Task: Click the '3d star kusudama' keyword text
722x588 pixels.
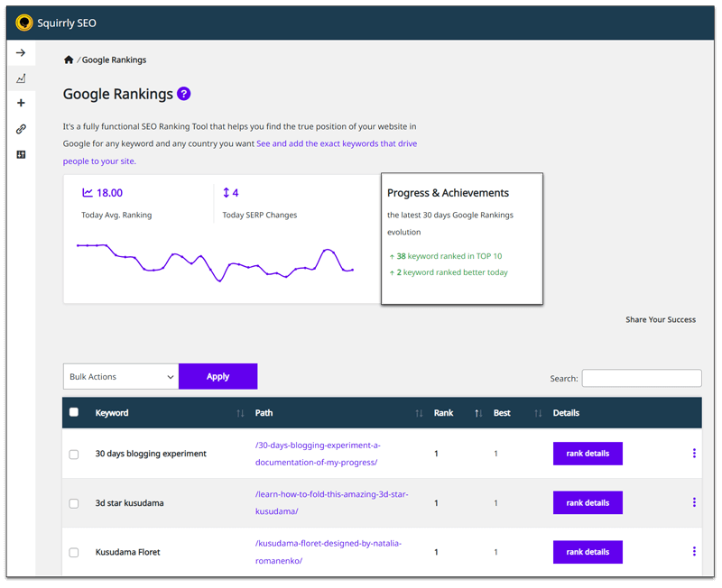Action: coord(129,503)
